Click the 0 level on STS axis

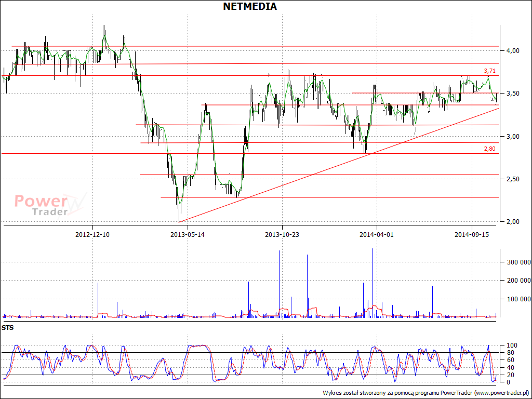pos(508,382)
